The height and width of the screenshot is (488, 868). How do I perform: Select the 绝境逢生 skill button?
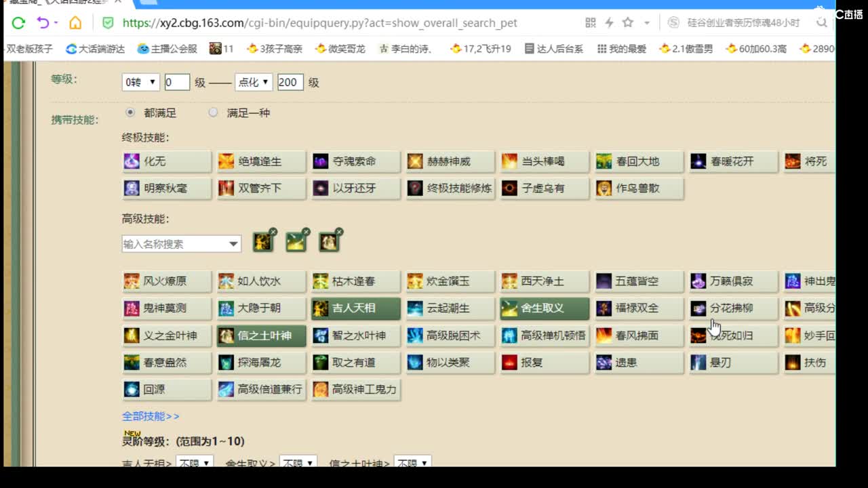261,161
